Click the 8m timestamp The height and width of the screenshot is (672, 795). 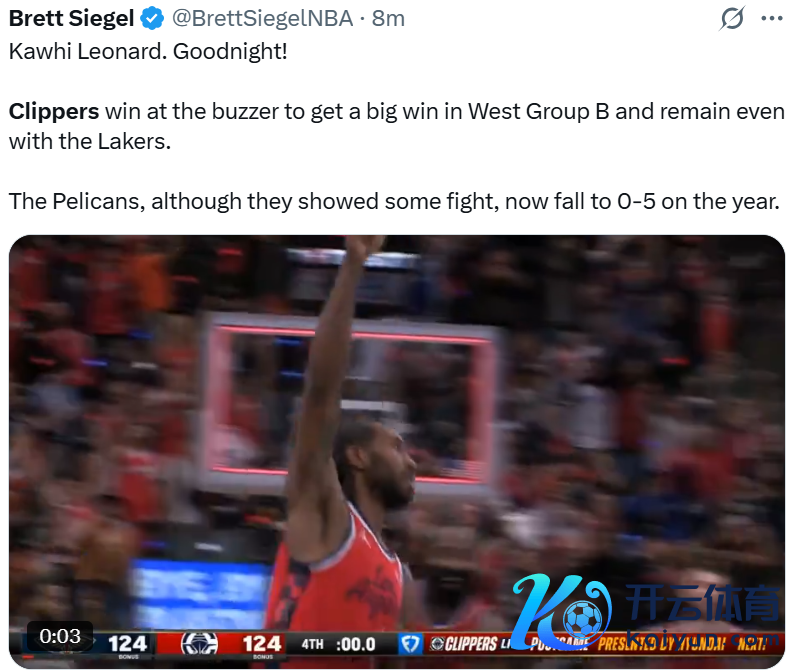point(388,19)
